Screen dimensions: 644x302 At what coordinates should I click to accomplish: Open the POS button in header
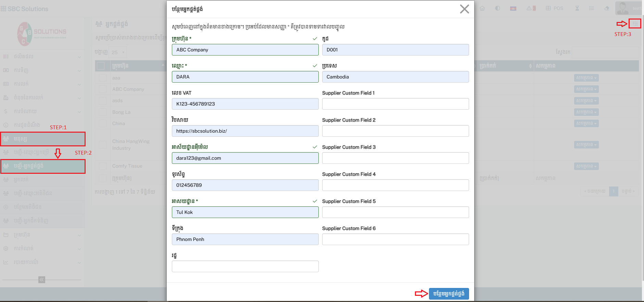[x=554, y=8]
